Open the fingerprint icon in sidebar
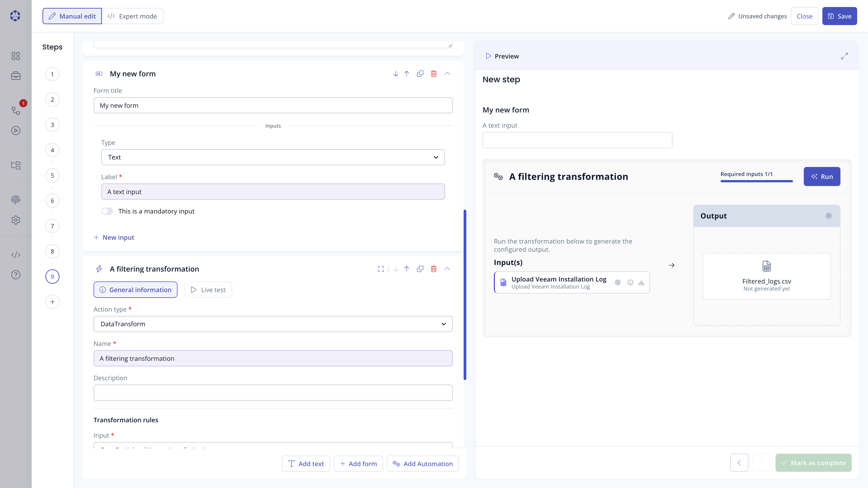The width and height of the screenshot is (868, 488). pyautogui.click(x=16, y=200)
